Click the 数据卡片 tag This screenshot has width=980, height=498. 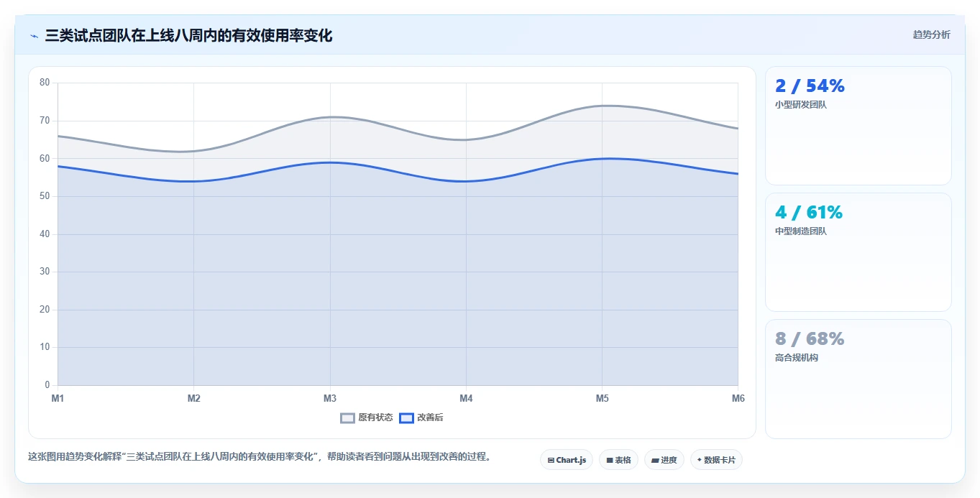716,460
